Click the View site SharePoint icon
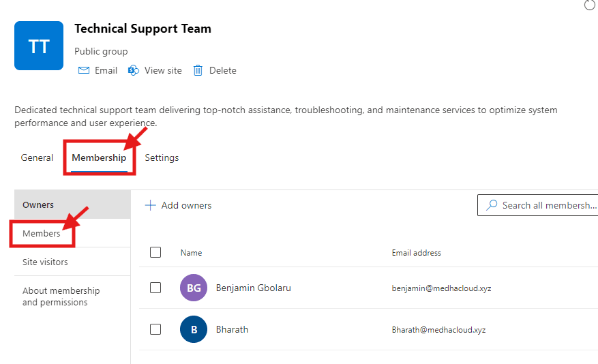The height and width of the screenshot is (364, 598). pos(134,70)
